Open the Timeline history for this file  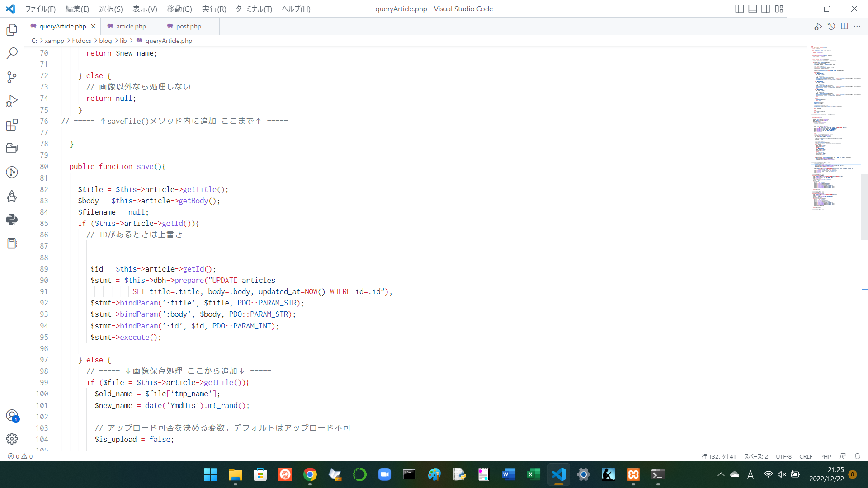pos(831,26)
